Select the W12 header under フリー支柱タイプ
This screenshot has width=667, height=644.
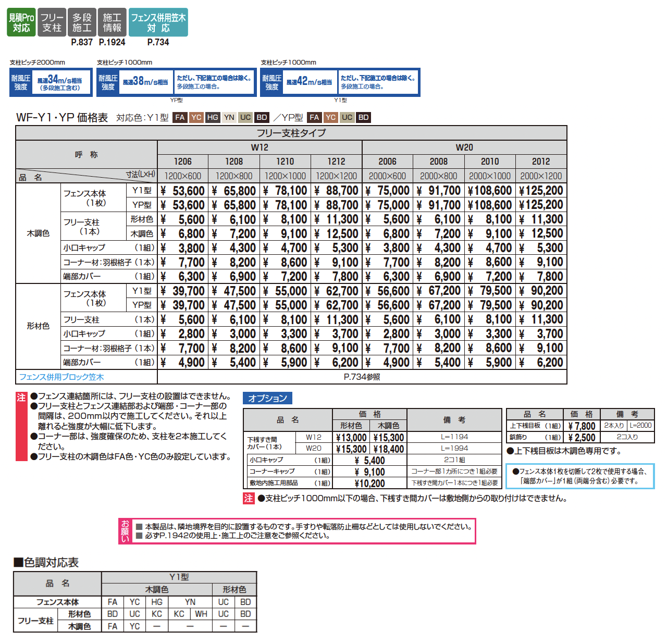tap(260, 147)
